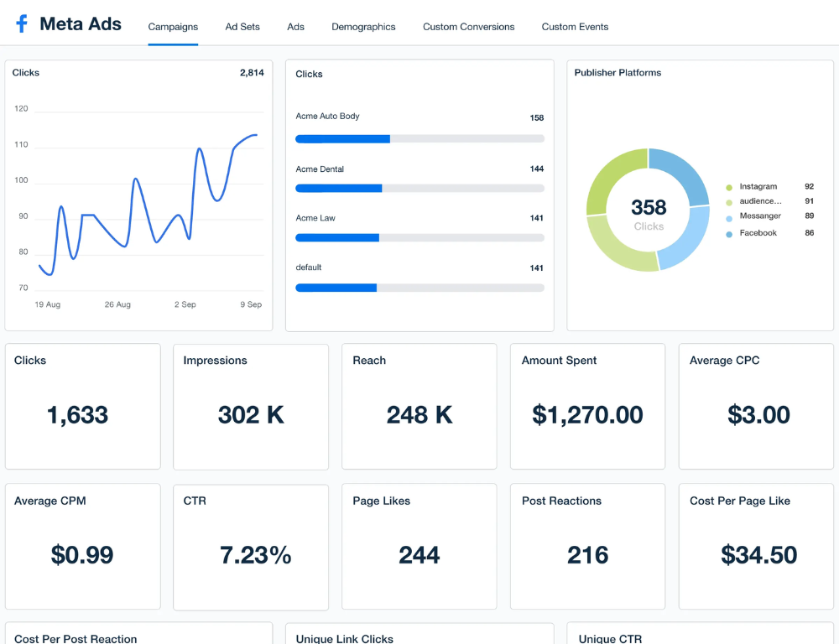Select the Custom Conversions tab
This screenshot has width=839, height=644.
click(468, 27)
